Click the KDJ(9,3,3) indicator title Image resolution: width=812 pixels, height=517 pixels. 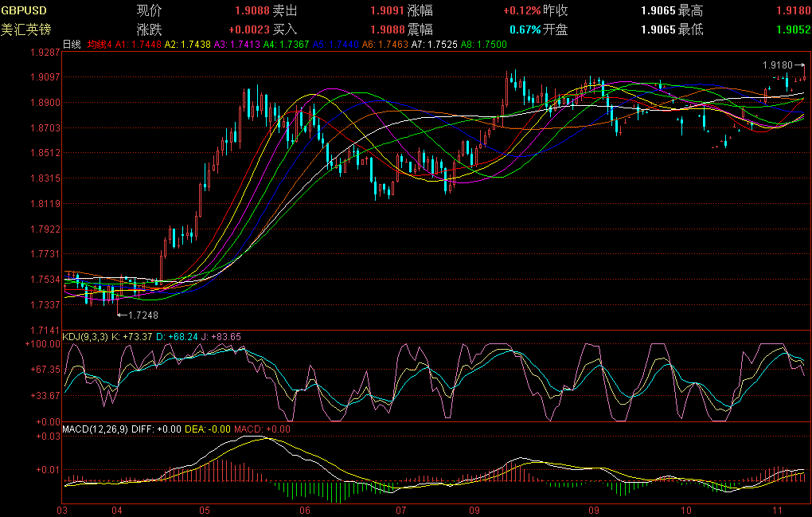pos(85,337)
